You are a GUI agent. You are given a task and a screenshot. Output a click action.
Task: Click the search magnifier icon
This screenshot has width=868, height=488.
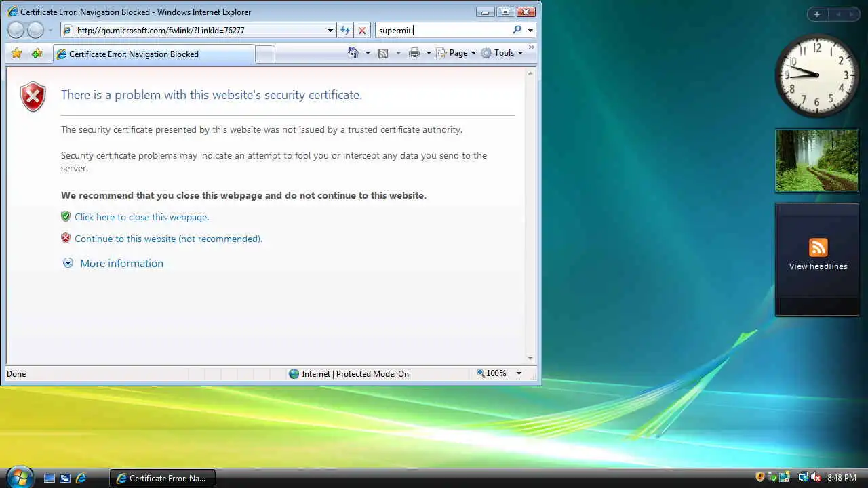click(x=517, y=30)
